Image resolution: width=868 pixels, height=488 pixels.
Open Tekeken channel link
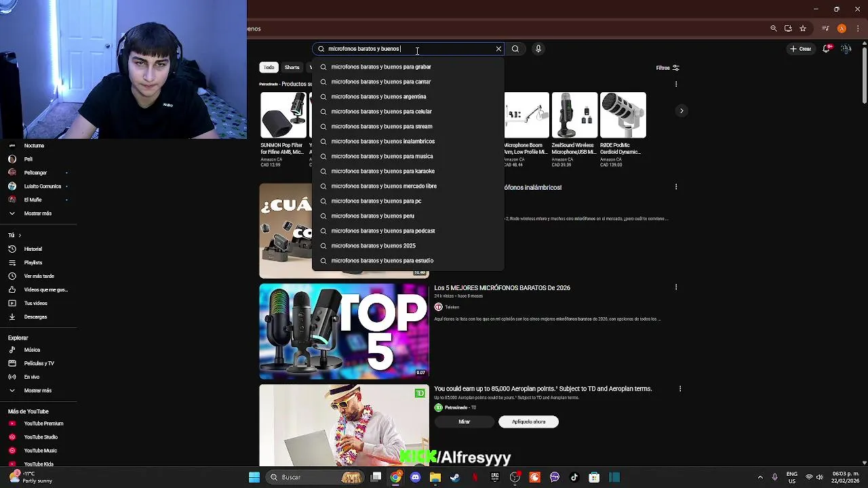[452, 307]
